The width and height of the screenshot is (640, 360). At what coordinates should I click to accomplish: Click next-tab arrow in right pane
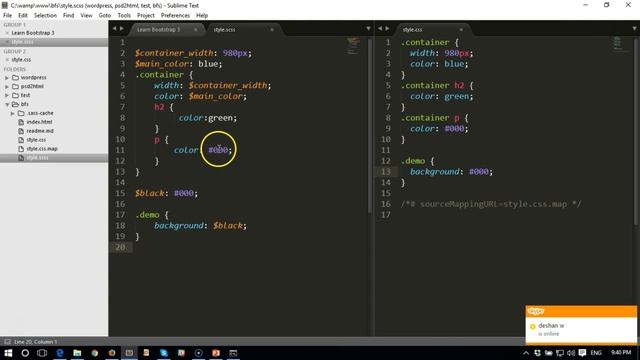pos(387,29)
